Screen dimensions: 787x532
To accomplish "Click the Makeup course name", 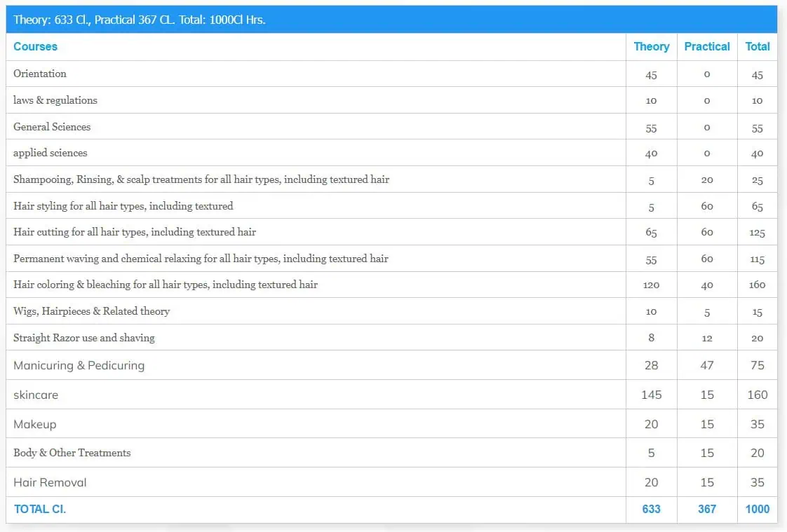I will [34, 424].
